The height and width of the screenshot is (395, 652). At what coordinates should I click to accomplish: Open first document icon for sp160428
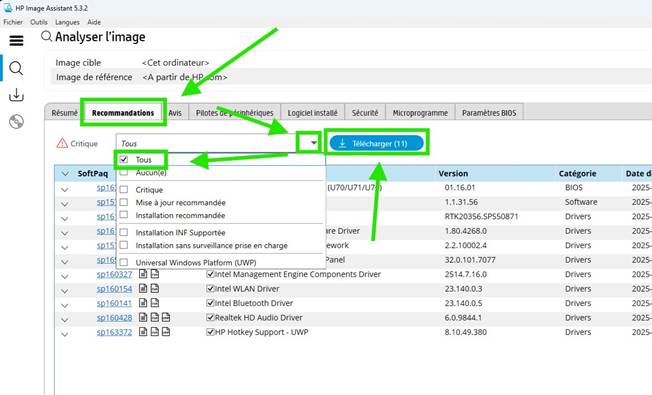point(143,317)
